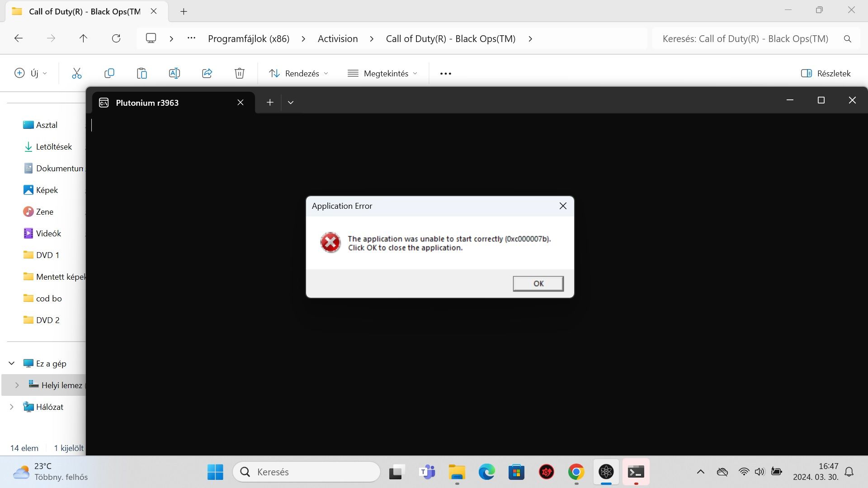
Task: Go back in File Explorer
Action: point(19,38)
